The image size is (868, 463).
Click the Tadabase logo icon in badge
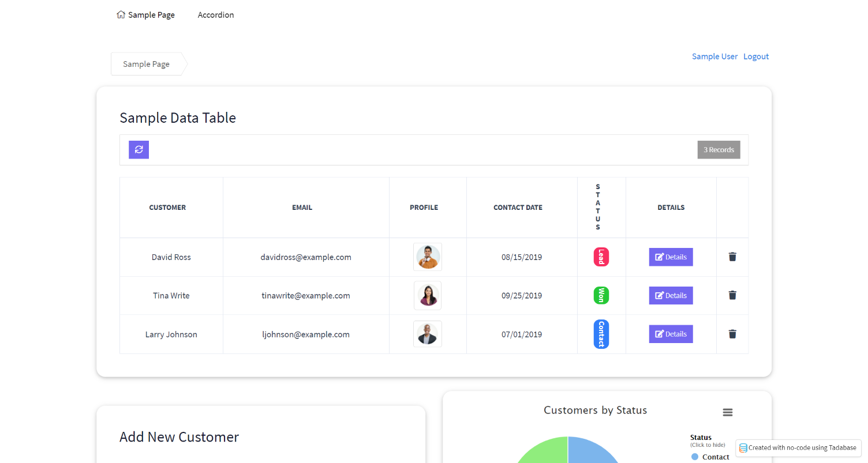(743, 448)
